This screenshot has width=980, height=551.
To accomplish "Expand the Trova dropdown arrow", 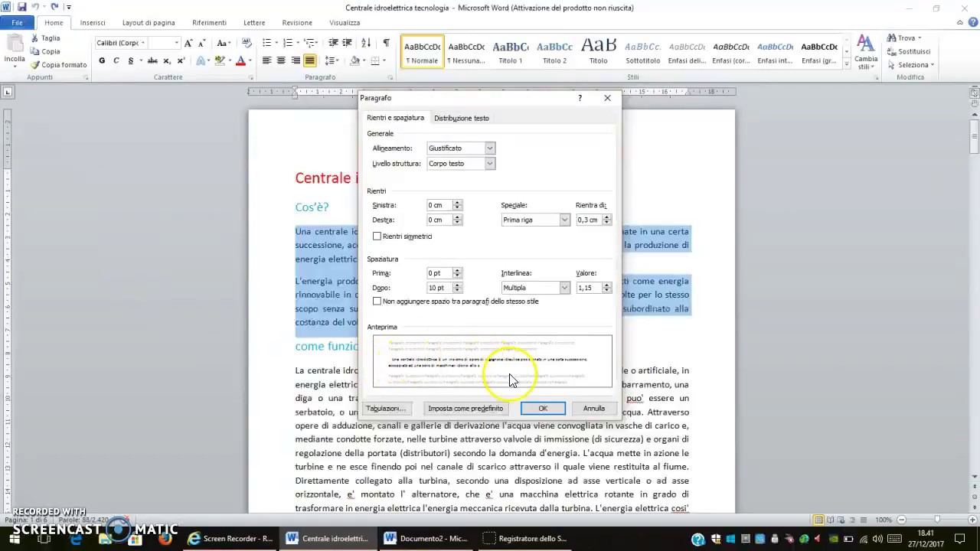I will (920, 37).
